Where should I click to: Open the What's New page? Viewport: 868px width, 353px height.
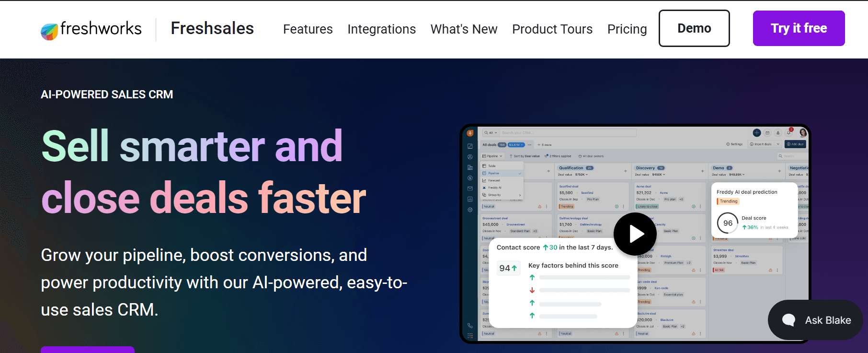464,29
